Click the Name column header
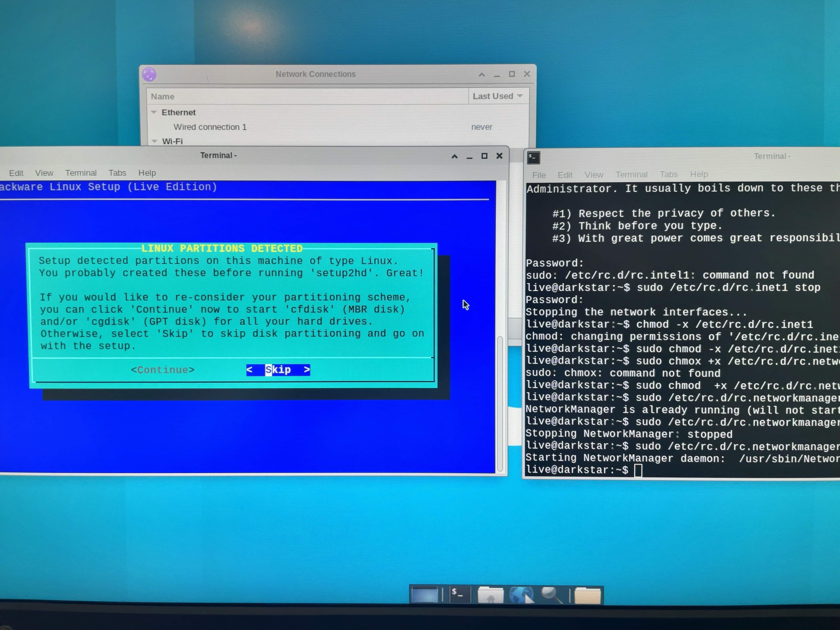This screenshot has width=840, height=630. (307, 96)
